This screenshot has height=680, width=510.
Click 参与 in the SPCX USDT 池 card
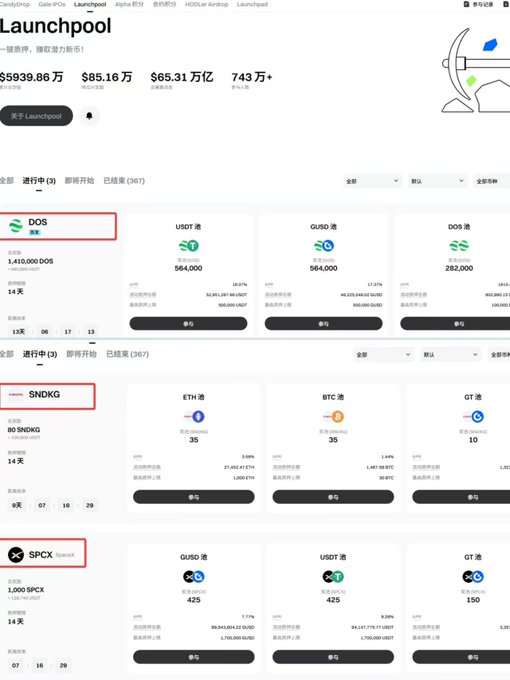333,657
